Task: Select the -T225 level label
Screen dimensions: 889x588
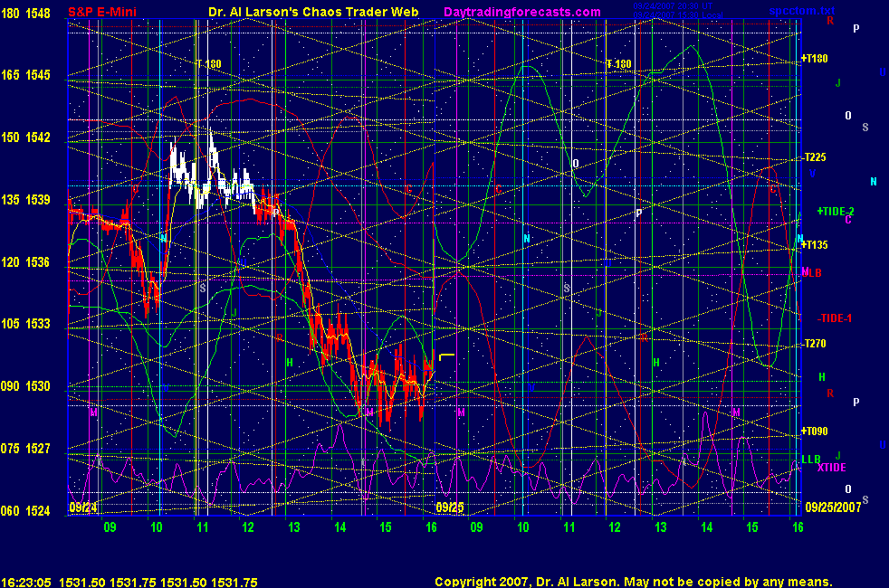Action: pos(815,156)
